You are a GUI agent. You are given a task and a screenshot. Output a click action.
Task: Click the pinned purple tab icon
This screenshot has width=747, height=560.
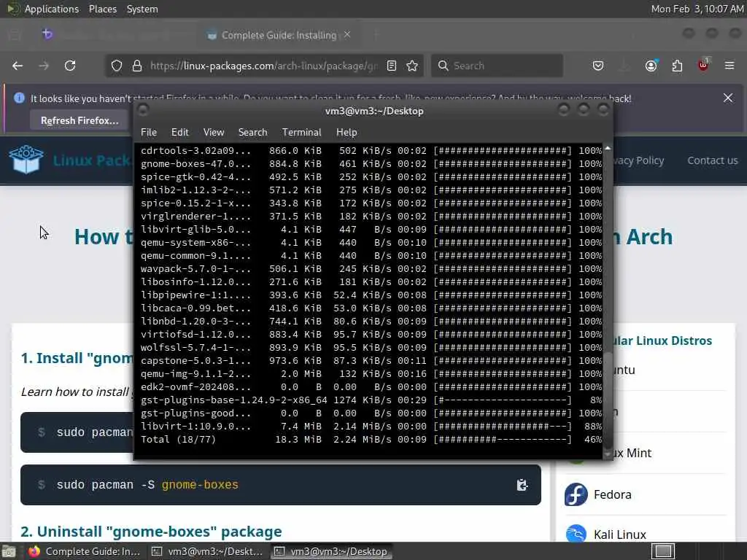[x=47, y=34]
